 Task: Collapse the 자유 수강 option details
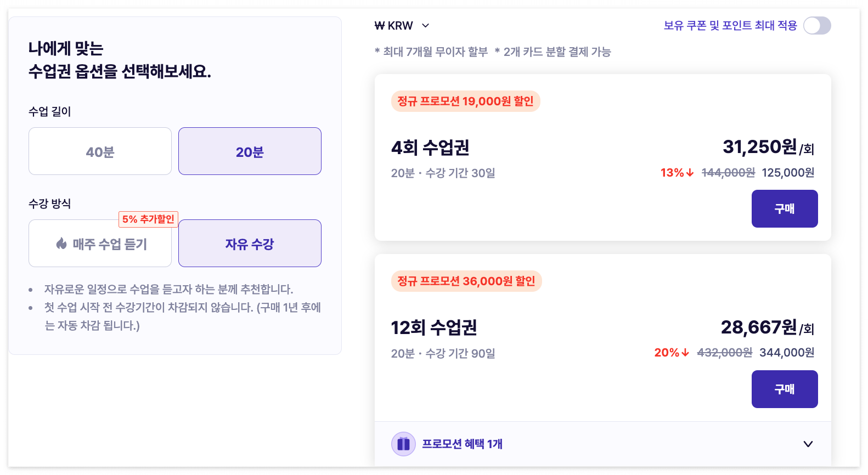(x=250, y=243)
